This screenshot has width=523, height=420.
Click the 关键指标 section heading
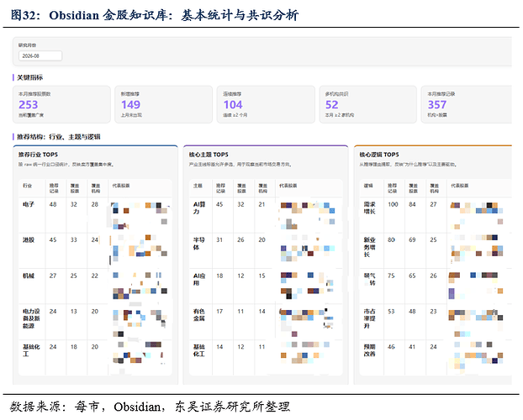(30, 77)
